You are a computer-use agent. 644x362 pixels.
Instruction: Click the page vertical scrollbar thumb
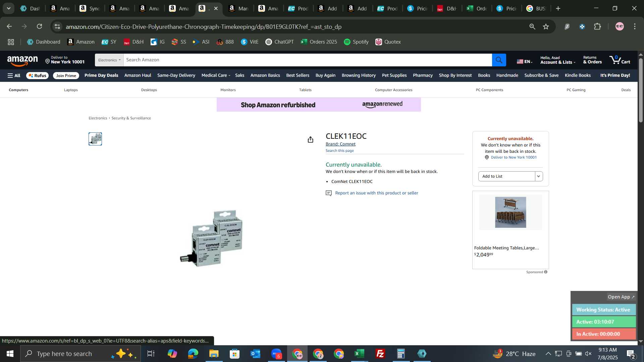pos(641,90)
